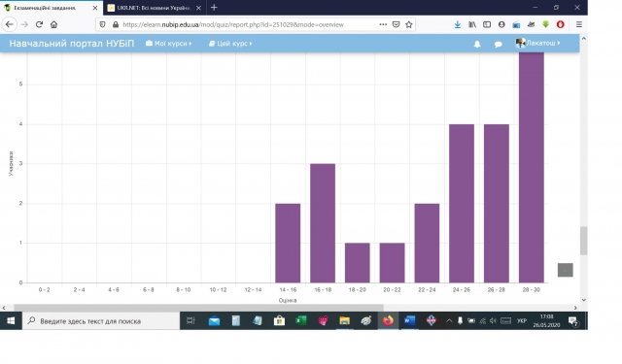Open Paint from the taskbar
The height and width of the screenshot is (364, 622).
tap(366, 321)
